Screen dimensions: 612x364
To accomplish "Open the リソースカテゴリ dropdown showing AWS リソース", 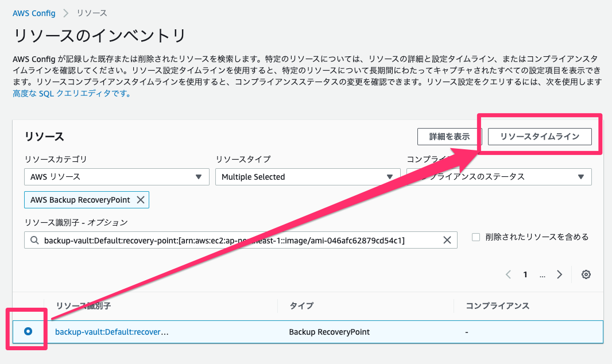I will [117, 176].
